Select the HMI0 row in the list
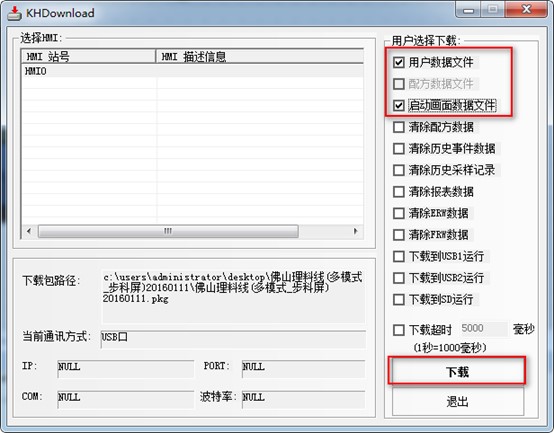This screenshot has width=554, height=433. [x=193, y=71]
